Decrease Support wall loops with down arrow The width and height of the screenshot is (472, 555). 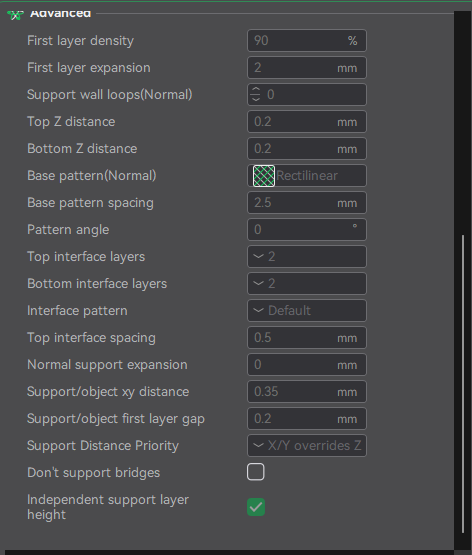coord(256,99)
